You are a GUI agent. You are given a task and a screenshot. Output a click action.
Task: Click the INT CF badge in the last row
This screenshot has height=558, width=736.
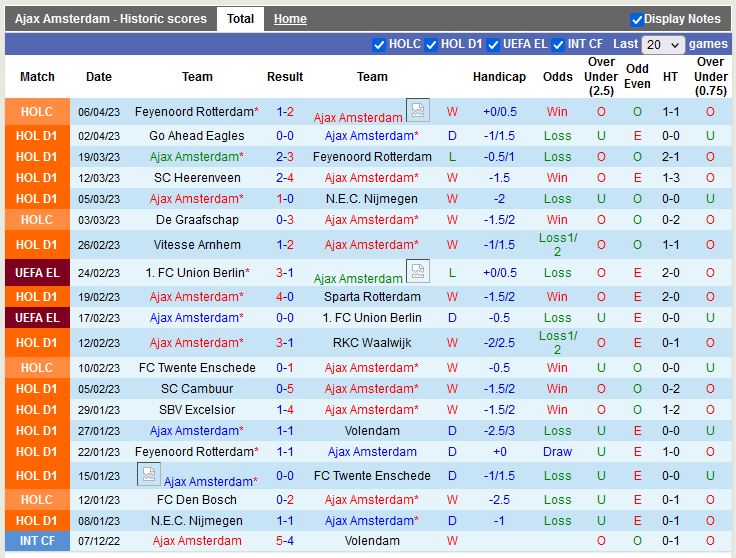37,541
